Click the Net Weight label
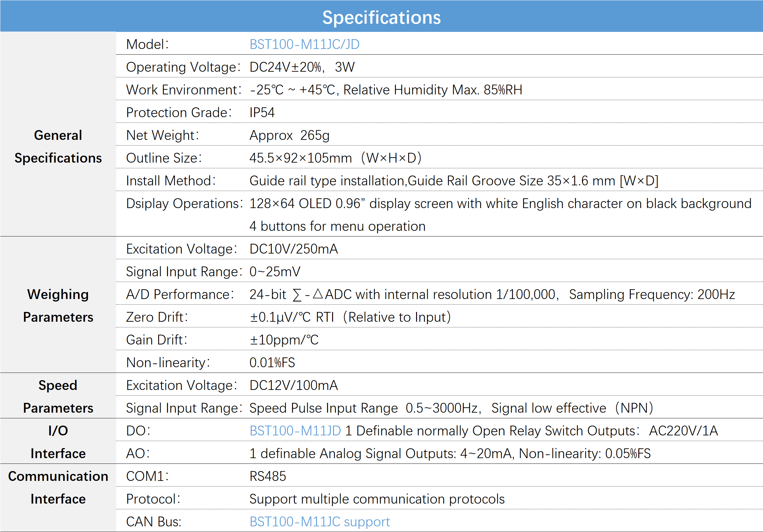This screenshot has height=532, width=763. click(163, 135)
